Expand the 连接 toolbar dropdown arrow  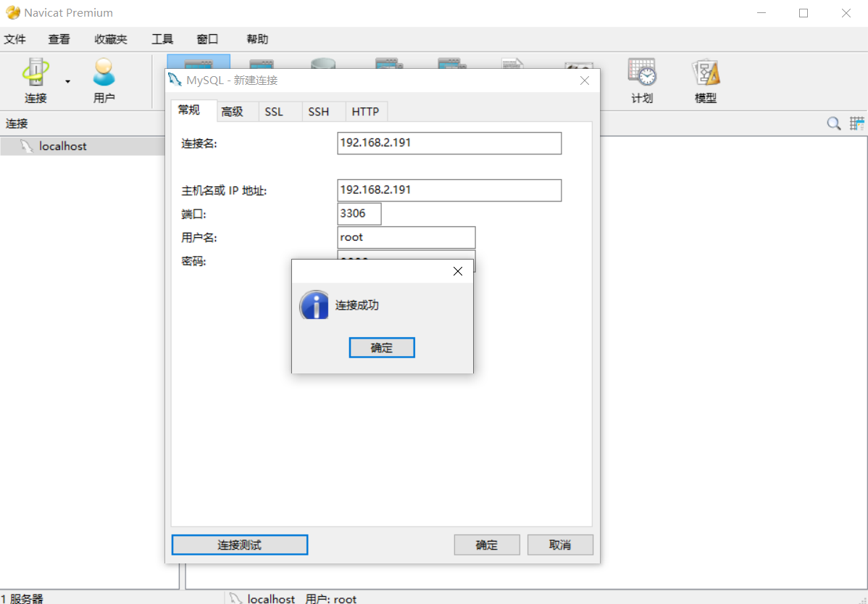pyautogui.click(x=67, y=81)
